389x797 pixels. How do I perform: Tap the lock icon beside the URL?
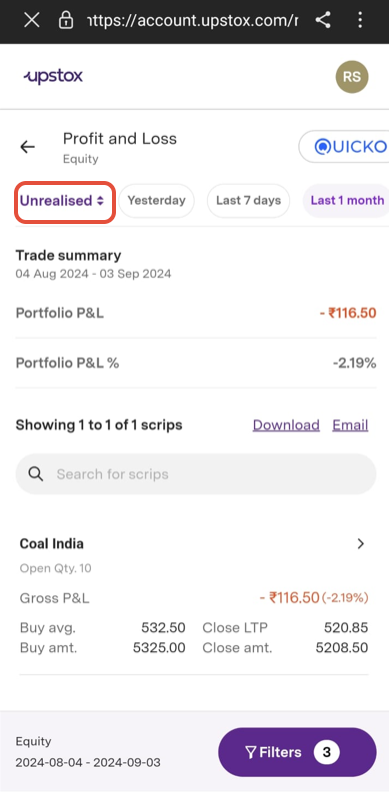(x=66, y=21)
